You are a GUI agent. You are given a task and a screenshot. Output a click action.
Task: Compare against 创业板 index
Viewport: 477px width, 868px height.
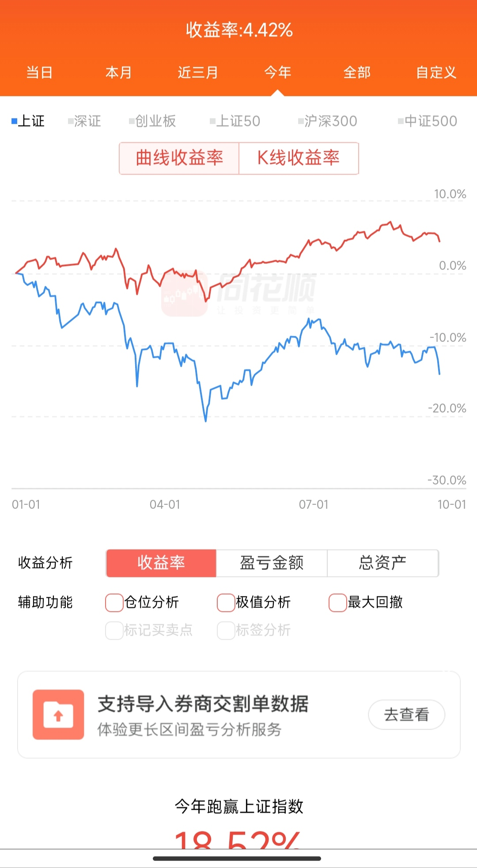152,121
